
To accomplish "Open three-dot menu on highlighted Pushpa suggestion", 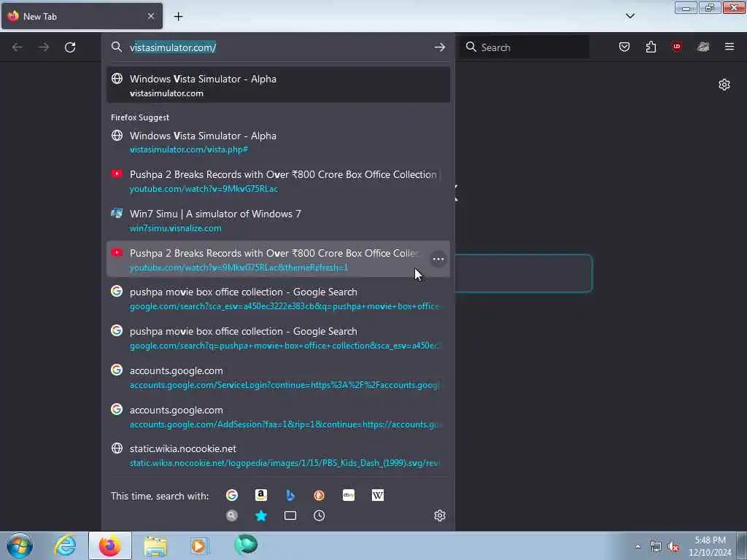I will [x=438, y=259].
